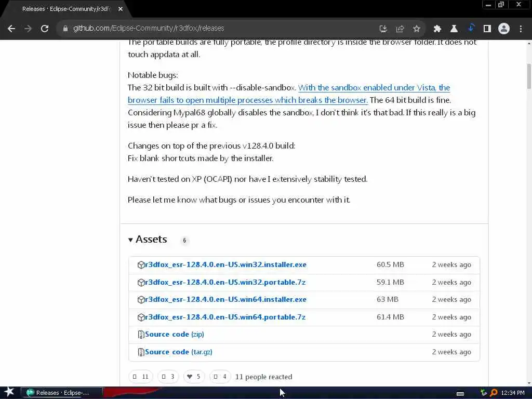This screenshot has width=532, height=399.
Task: Share this page via address bar icon
Action: coord(400,29)
